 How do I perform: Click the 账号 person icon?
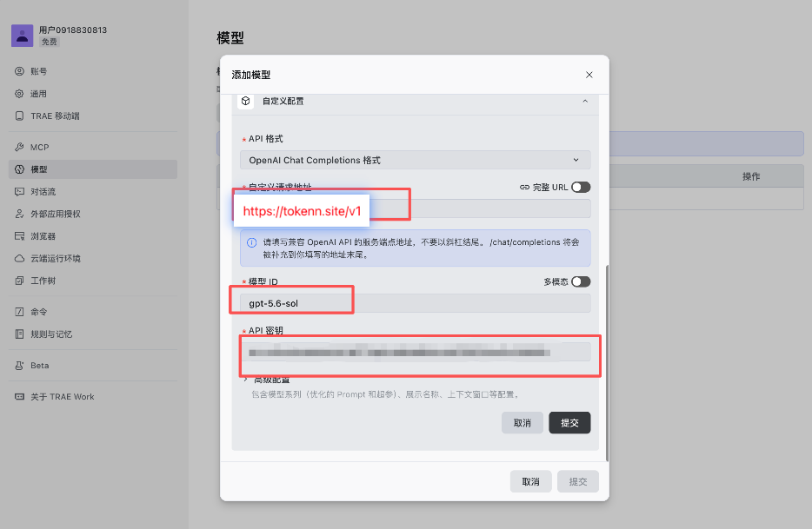(19, 71)
